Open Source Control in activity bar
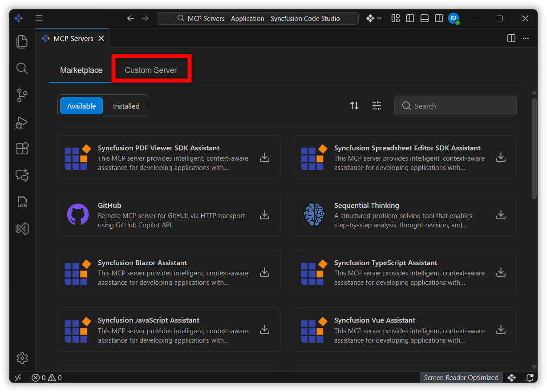Viewport: 547px width, 392px height. click(x=22, y=95)
